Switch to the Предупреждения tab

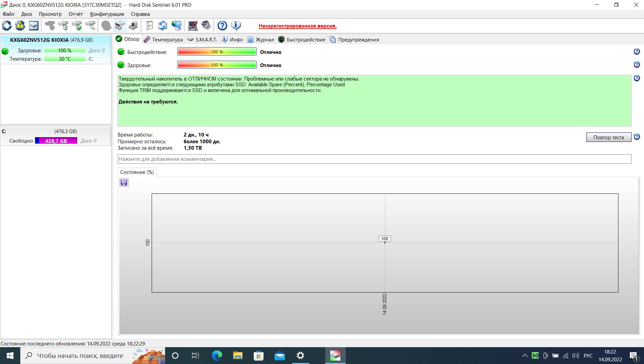(355, 39)
